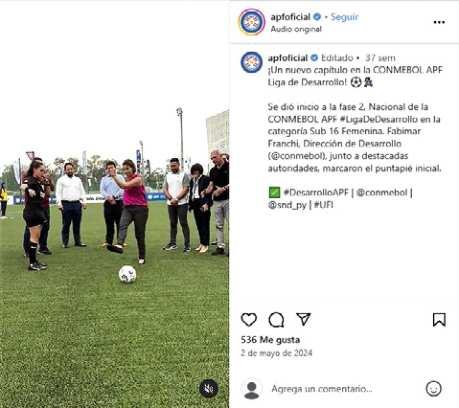Open the @snd_py profile mention
The image size is (459, 408).
click(287, 205)
